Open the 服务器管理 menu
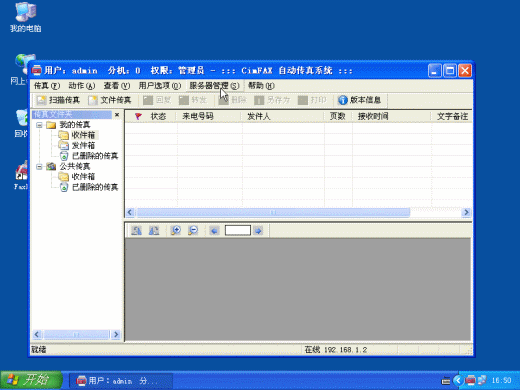 coord(214,86)
